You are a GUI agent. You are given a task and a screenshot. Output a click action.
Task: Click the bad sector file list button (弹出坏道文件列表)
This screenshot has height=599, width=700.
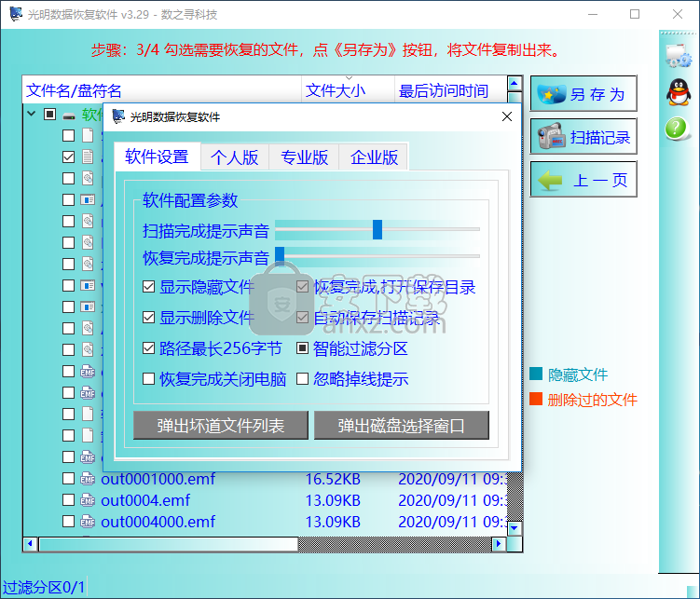point(221,426)
